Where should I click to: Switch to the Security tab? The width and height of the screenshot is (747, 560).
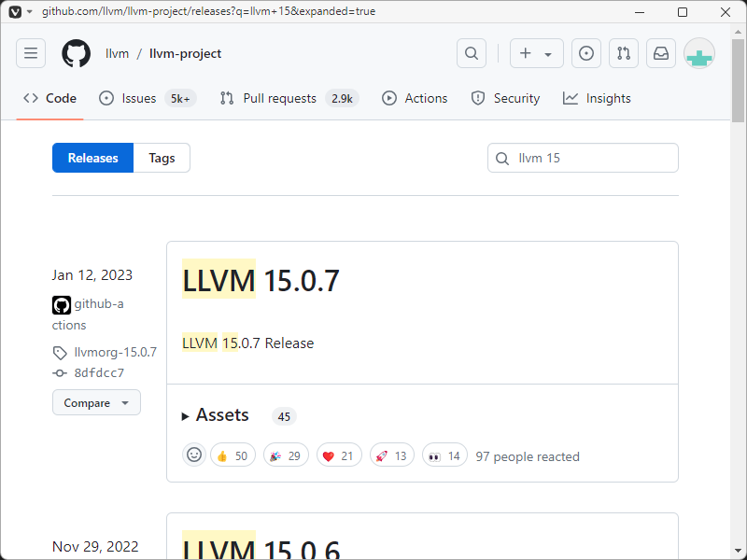(505, 99)
